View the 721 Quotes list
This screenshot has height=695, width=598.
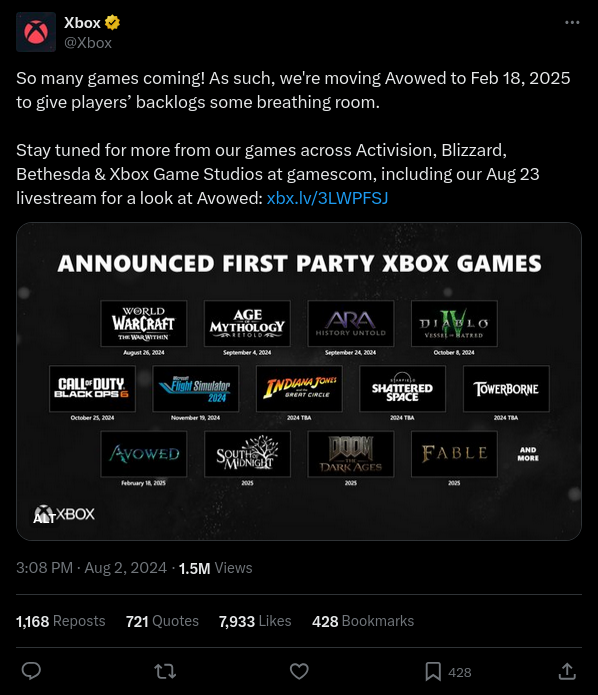coord(162,621)
